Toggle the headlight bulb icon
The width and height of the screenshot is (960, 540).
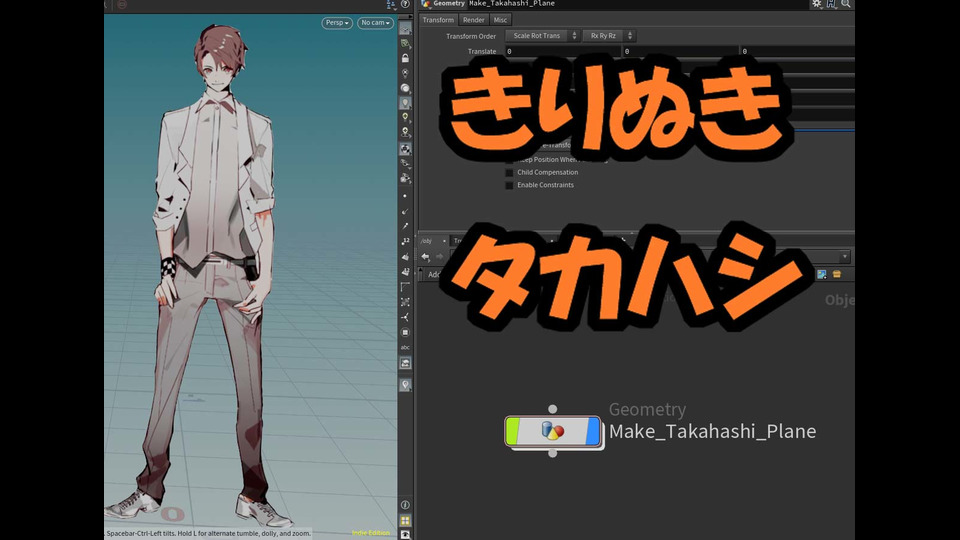(x=405, y=103)
